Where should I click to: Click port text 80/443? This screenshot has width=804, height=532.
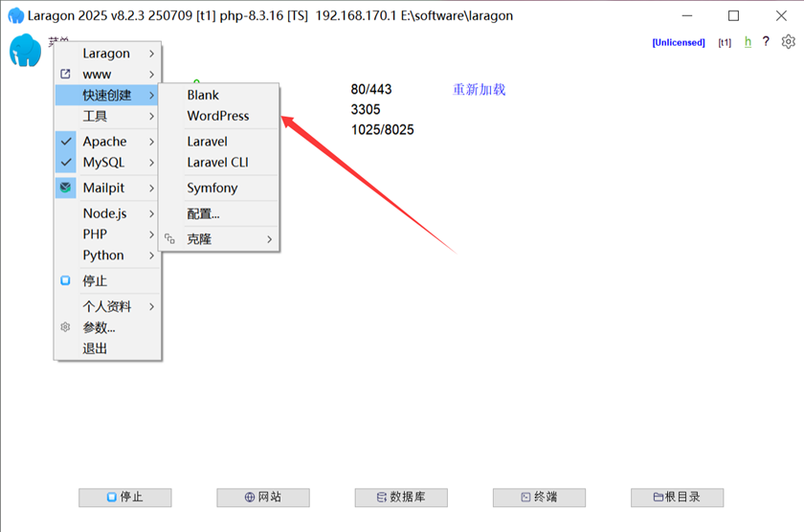click(x=371, y=89)
